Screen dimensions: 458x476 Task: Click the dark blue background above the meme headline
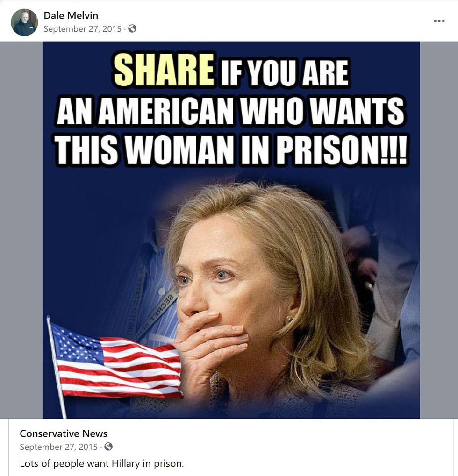tap(231, 46)
